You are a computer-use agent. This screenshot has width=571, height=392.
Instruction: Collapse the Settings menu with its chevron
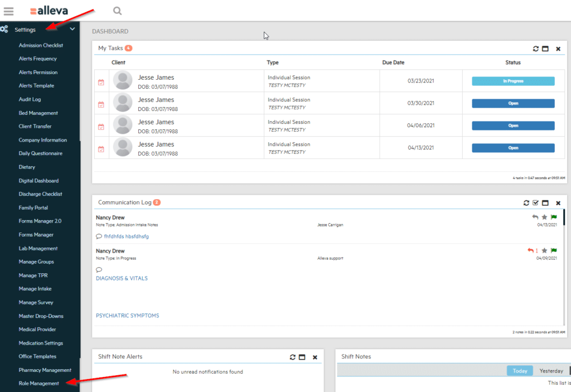(x=72, y=28)
